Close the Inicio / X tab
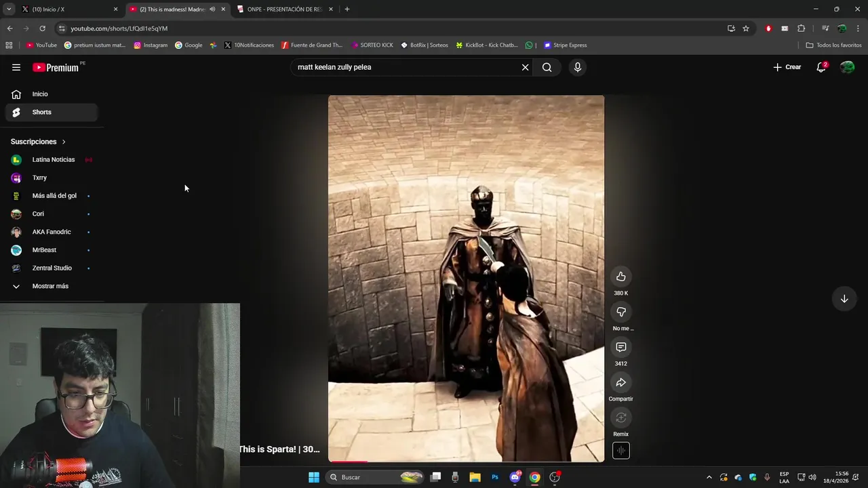Viewport: 868px width, 488px height. pos(115,9)
